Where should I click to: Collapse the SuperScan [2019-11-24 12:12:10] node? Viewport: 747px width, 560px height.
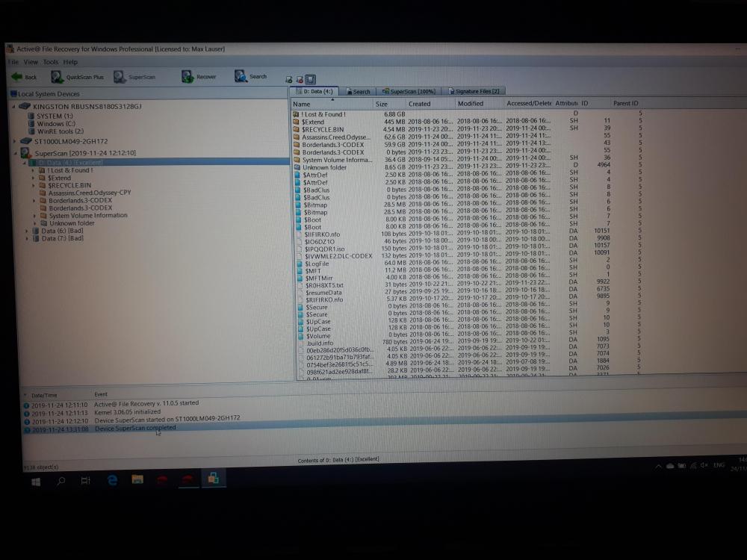[x=16, y=153]
